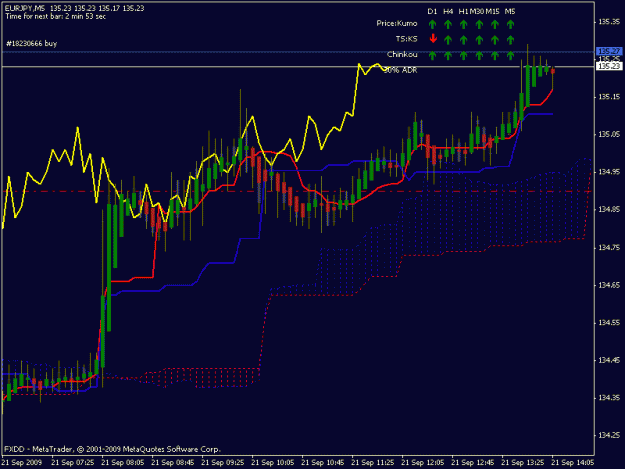Click the TS:KS row label
Image resolution: width=625 pixels, height=469 pixels.
click(x=407, y=39)
